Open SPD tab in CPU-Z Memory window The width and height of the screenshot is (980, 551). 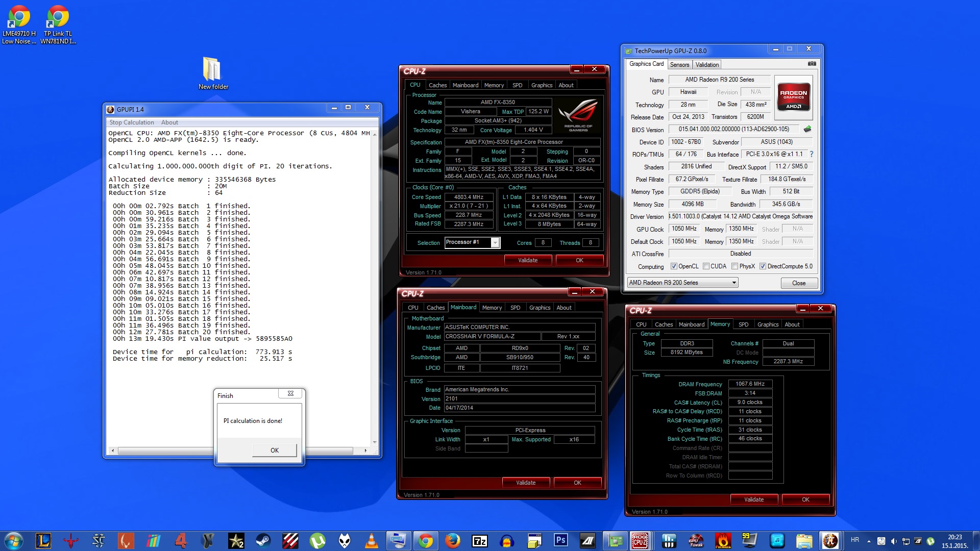(743, 324)
